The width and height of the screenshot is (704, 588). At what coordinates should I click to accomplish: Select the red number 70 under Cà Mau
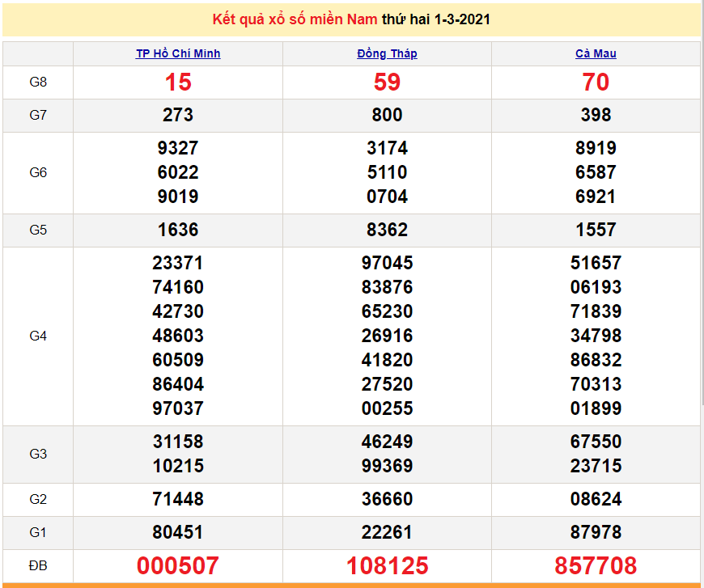(x=595, y=82)
